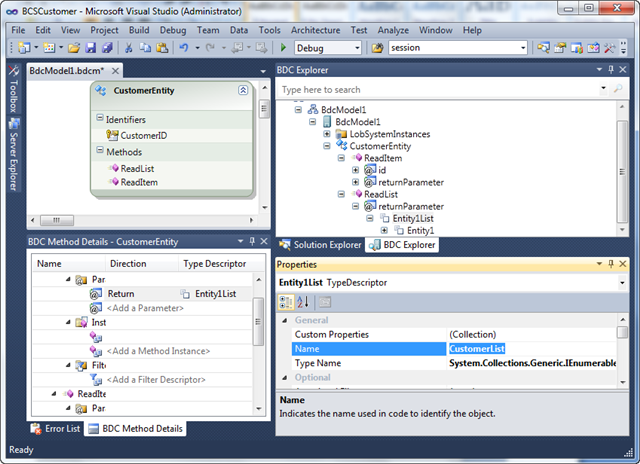Image resolution: width=640 pixels, height=464 pixels.
Task: Click the Type Descriptor column header
Action: point(214,264)
